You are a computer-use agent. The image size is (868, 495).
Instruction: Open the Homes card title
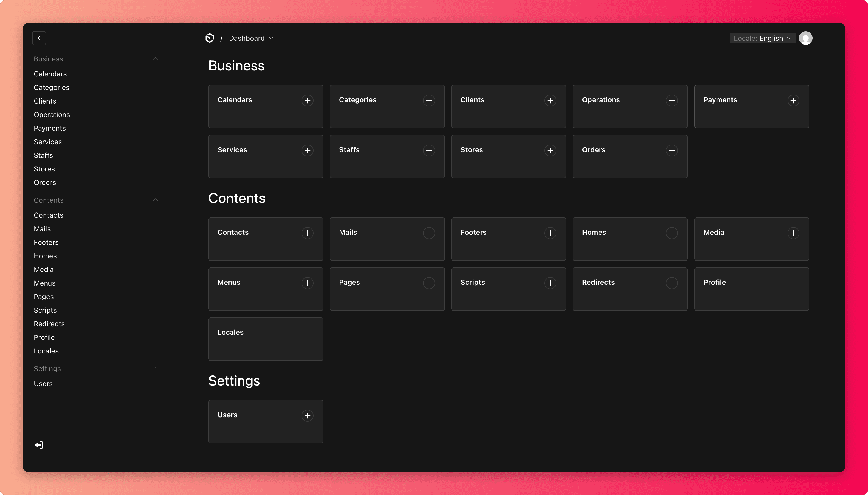(594, 233)
